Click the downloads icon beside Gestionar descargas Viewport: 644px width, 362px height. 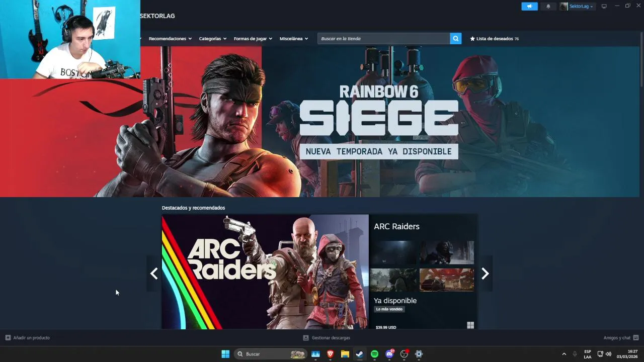pos(306,338)
